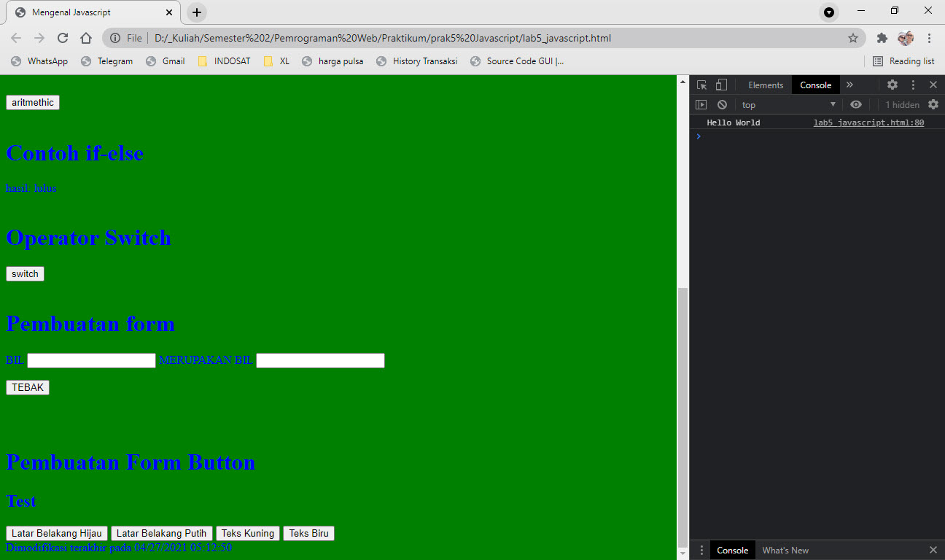Image resolution: width=945 pixels, height=560 pixels.
Task: Toggle the device toolbar in DevTools
Action: pos(720,85)
